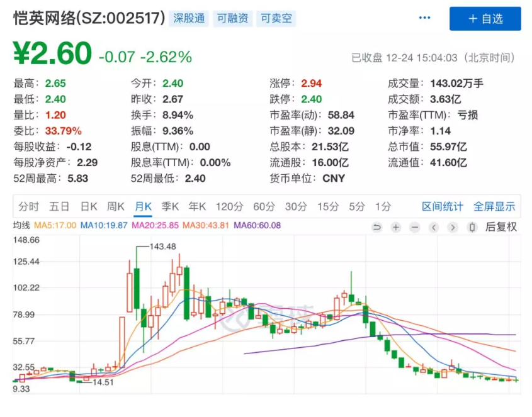Zoom in chart with plus icon
The height and width of the screenshot is (417, 532).
point(395,227)
